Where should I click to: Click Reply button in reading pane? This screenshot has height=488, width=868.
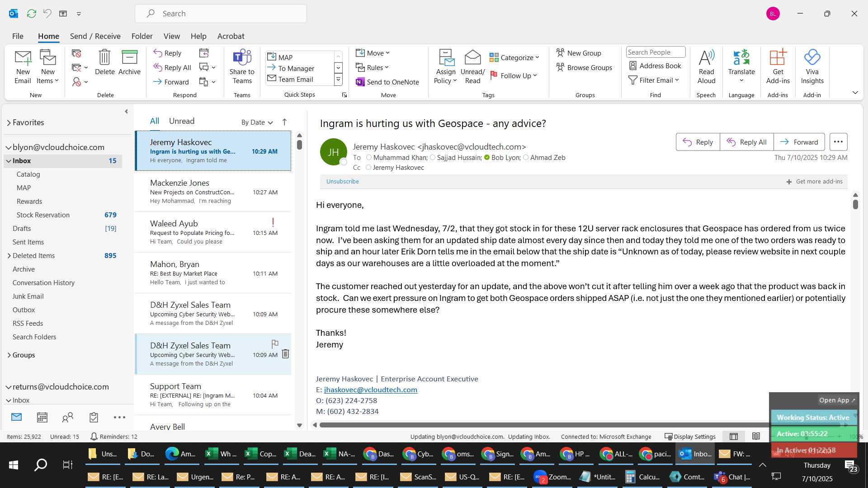tap(698, 142)
